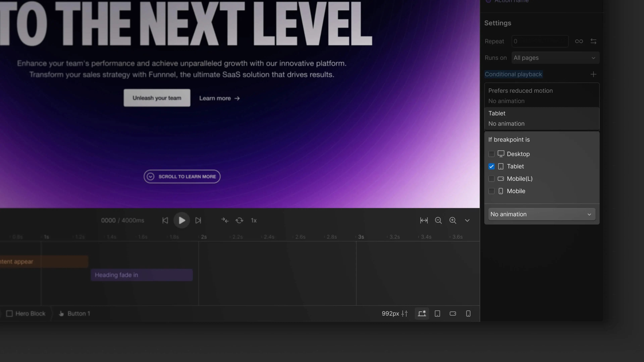Add a conditional playback rule
The width and height of the screenshot is (644, 362).
click(x=593, y=74)
